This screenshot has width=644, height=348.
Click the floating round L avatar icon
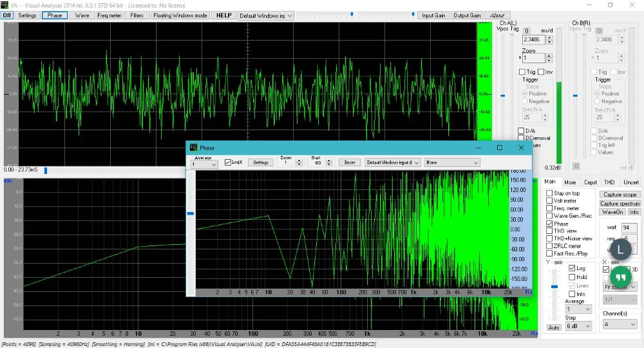click(620, 249)
